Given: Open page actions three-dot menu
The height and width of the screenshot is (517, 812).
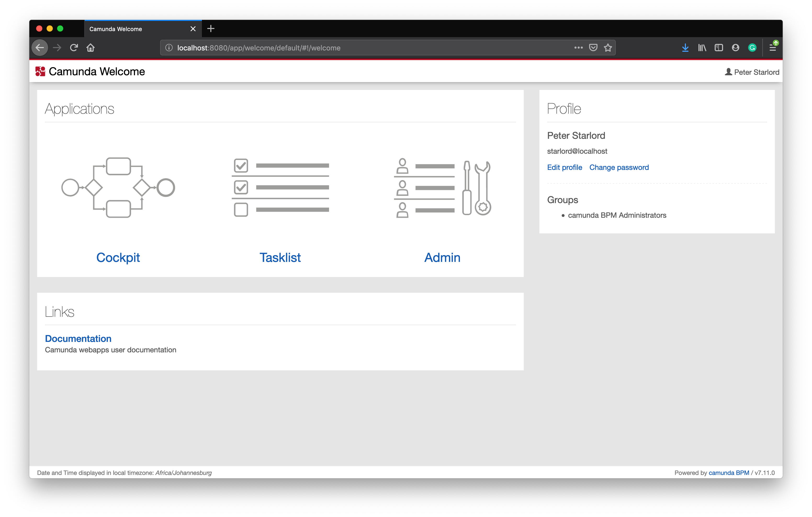Looking at the screenshot, I should tap(578, 48).
